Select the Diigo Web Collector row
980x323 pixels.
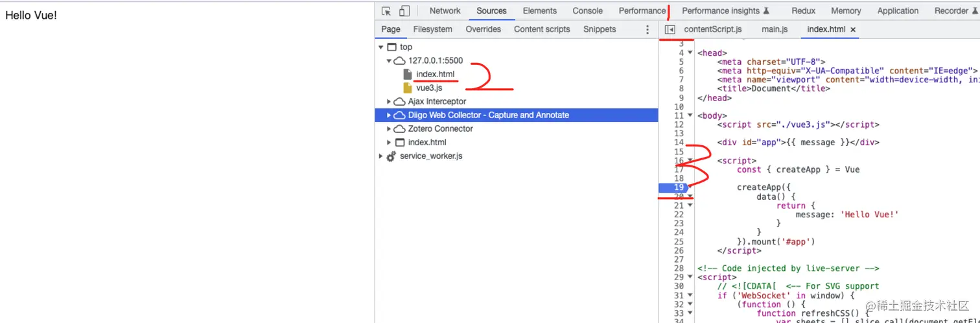pos(516,115)
